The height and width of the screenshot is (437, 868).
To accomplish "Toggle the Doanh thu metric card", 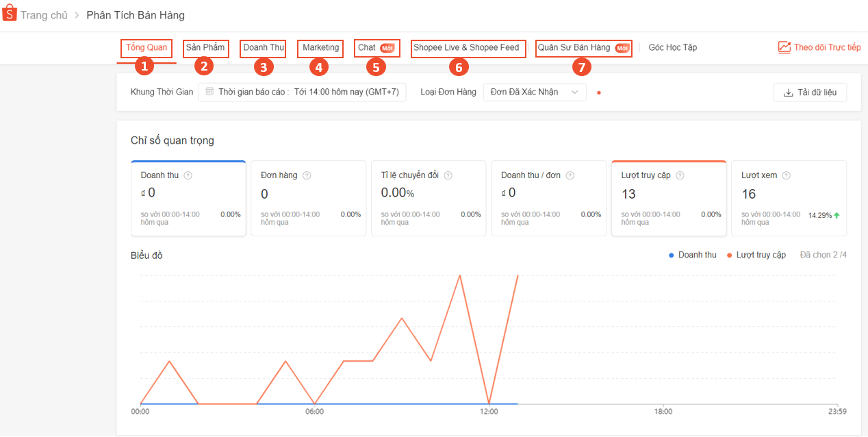I will (x=188, y=199).
